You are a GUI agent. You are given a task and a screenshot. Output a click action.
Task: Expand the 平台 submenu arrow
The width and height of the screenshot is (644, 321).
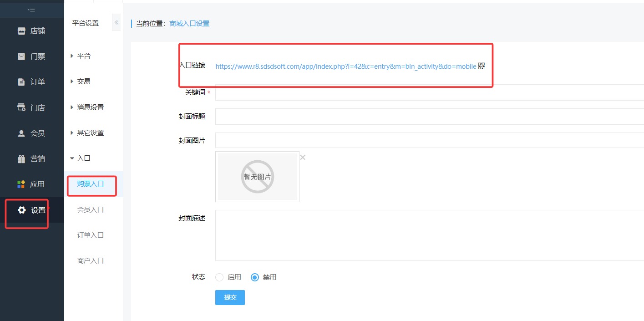[x=72, y=56]
